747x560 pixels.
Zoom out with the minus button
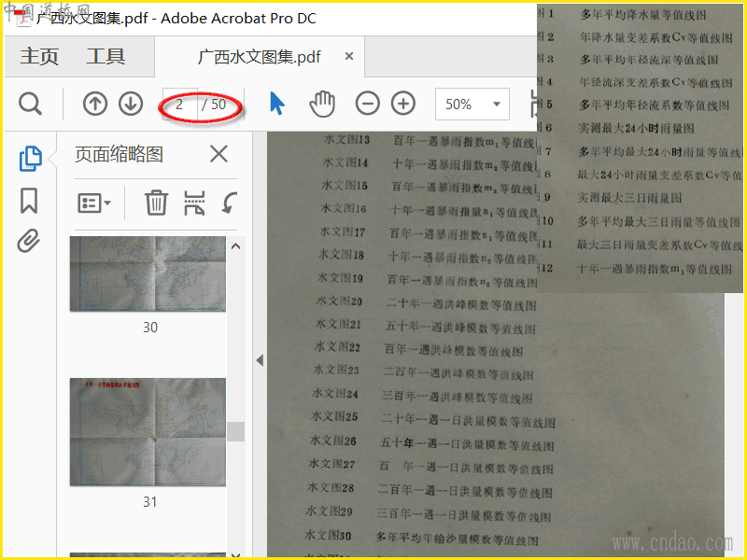[367, 104]
